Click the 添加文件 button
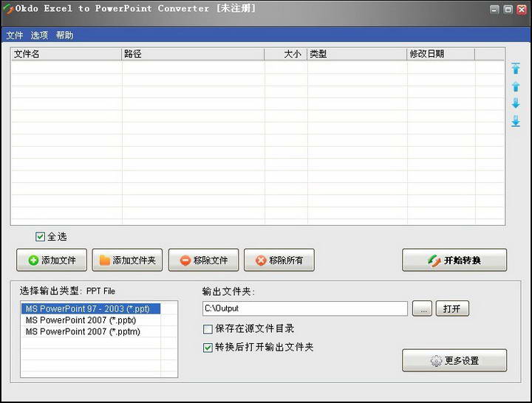Image resolution: width=532 pixels, height=403 pixels. (52, 260)
